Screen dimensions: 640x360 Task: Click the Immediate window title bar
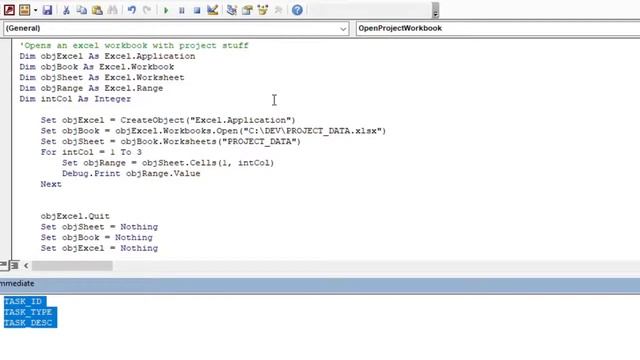click(320, 284)
